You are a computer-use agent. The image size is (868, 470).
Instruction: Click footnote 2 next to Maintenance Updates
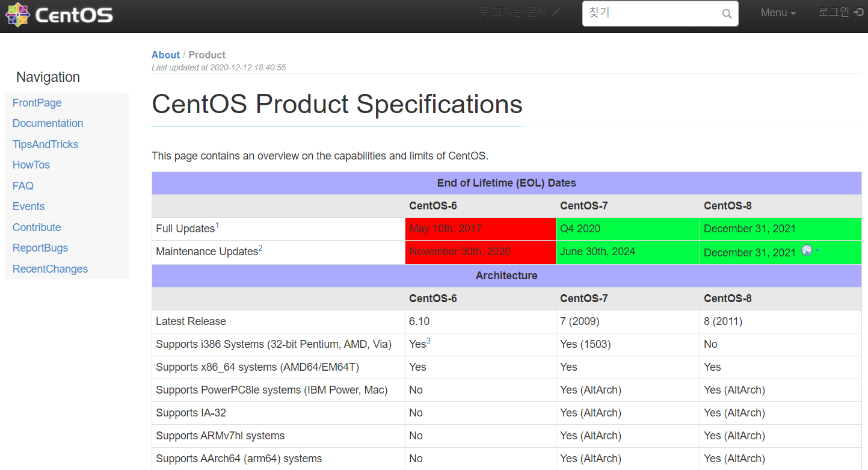(260, 249)
